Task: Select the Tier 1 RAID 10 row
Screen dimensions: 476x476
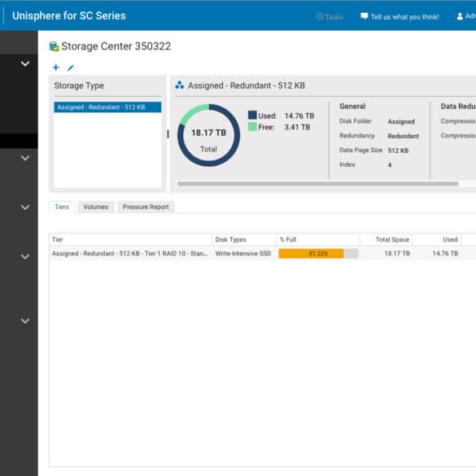Action: pyautogui.click(x=263, y=254)
